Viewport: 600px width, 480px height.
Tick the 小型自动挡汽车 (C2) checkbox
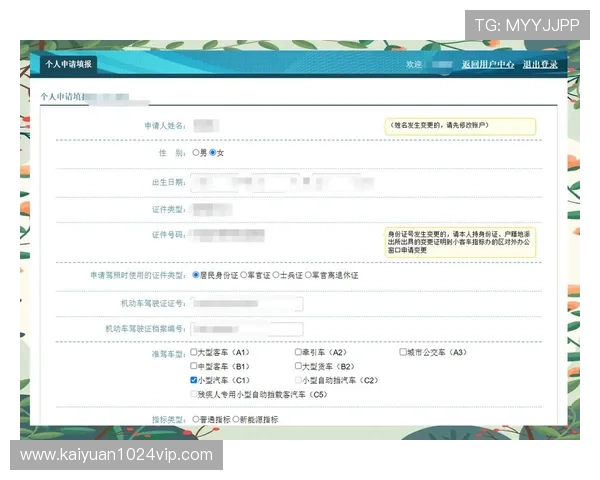pyautogui.click(x=298, y=380)
